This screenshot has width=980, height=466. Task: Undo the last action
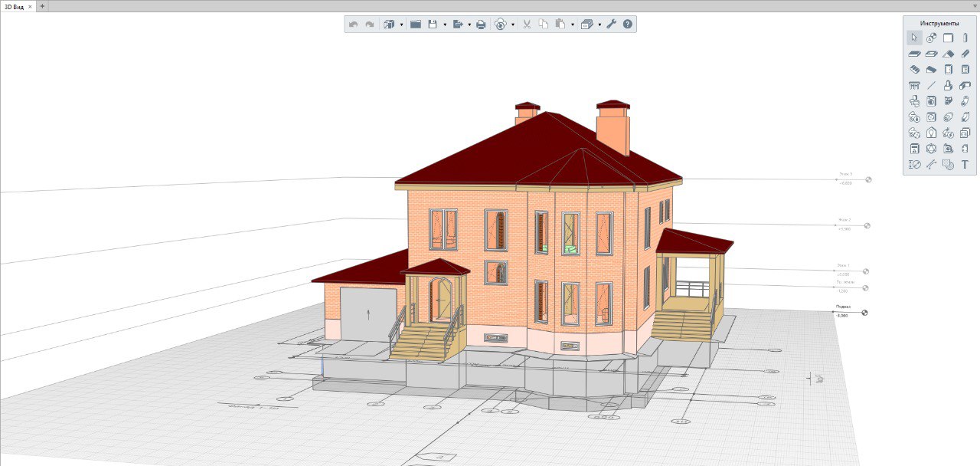[x=353, y=25]
